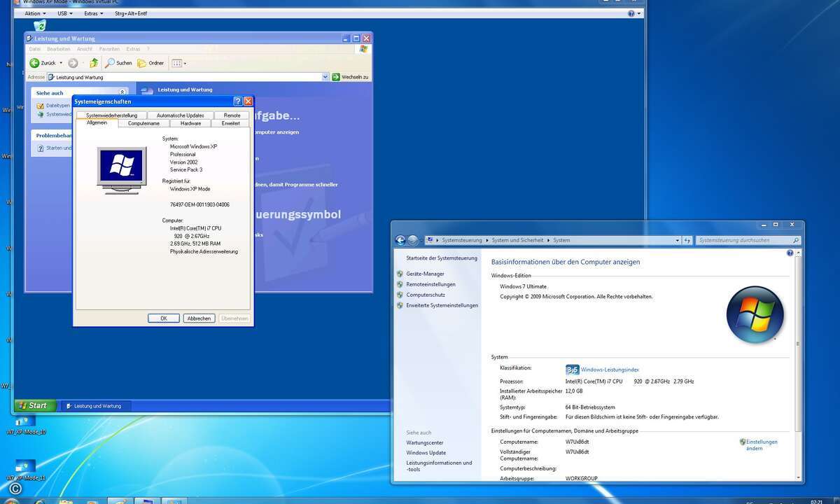
Task: Open Wartungscenter under Siehe auch
Action: (425, 442)
